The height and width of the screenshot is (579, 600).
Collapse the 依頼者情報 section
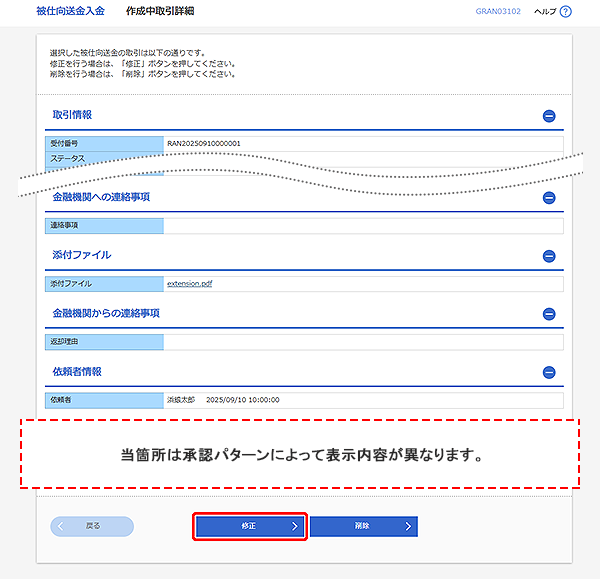pyautogui.click(x=549, y=372)
